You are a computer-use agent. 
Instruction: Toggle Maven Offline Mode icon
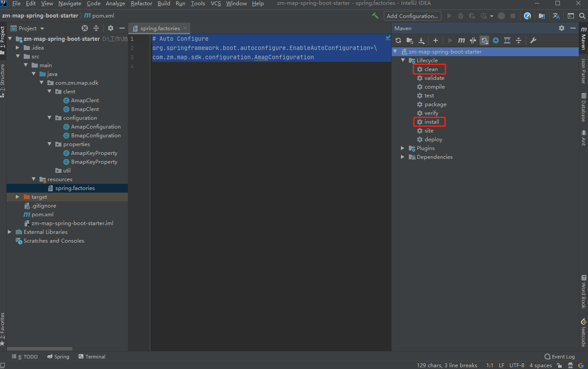pos(484,40)
